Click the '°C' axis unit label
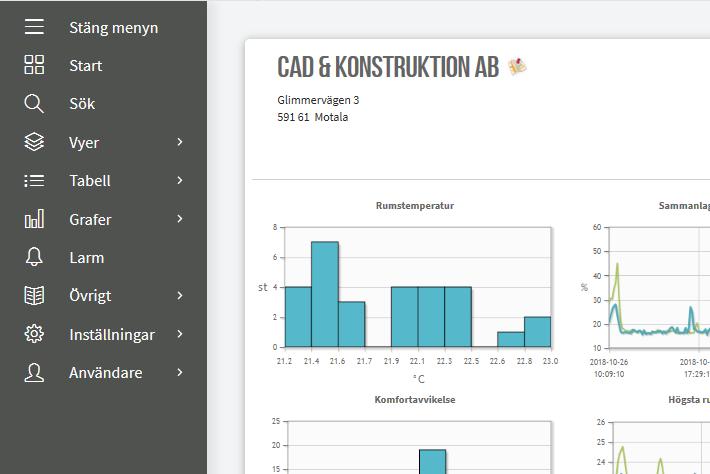The image size is (710, 474). pos(419,379)
